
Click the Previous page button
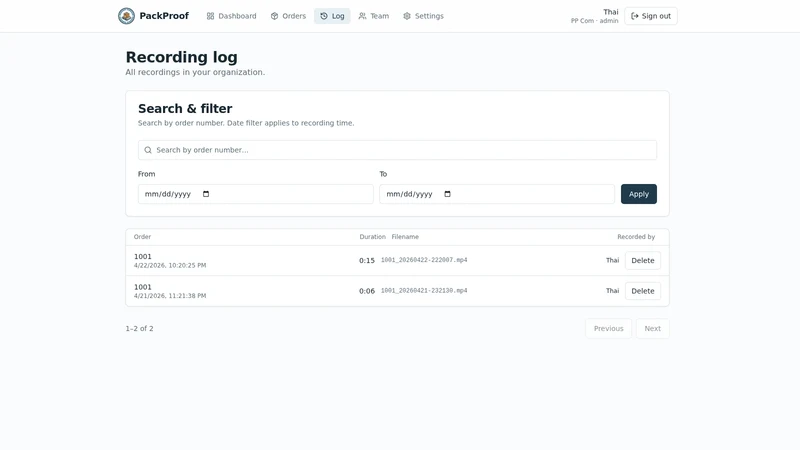(609, 329)
